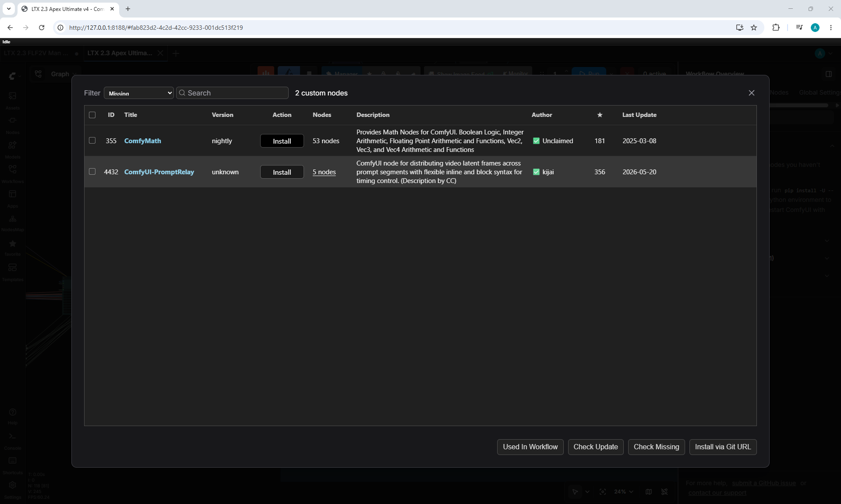This screenshot has height=504, width=841.
Task: Open Chrome's three-dot menu
Action: click(831, 28)
